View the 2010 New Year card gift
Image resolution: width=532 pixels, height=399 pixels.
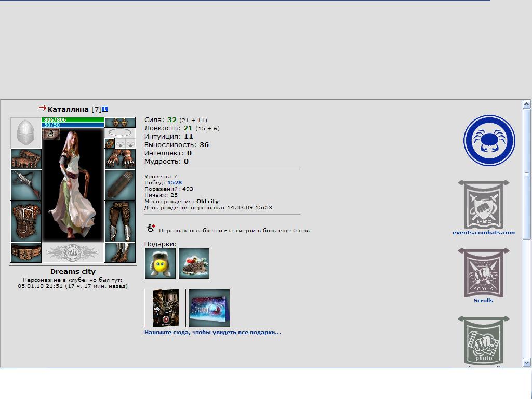210,308
